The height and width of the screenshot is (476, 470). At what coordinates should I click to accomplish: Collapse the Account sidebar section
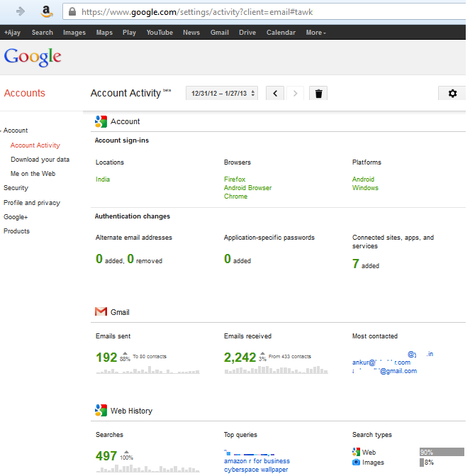pyautogui.click(x=2, y=131)
